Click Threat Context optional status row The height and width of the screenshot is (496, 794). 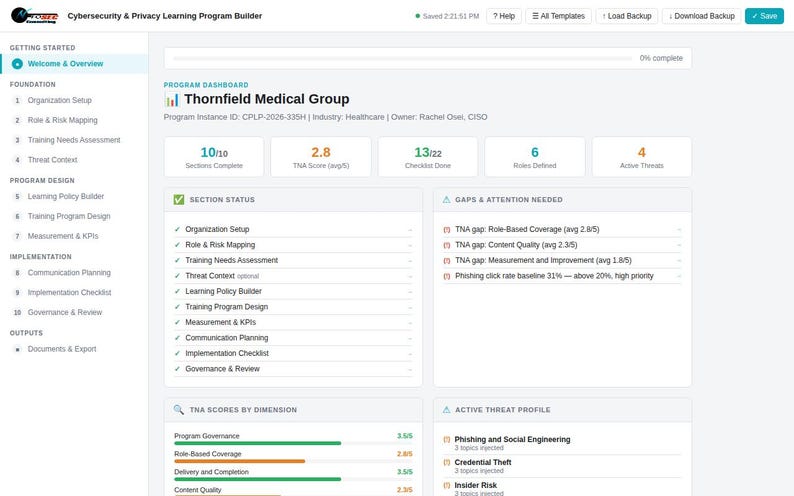293,276
